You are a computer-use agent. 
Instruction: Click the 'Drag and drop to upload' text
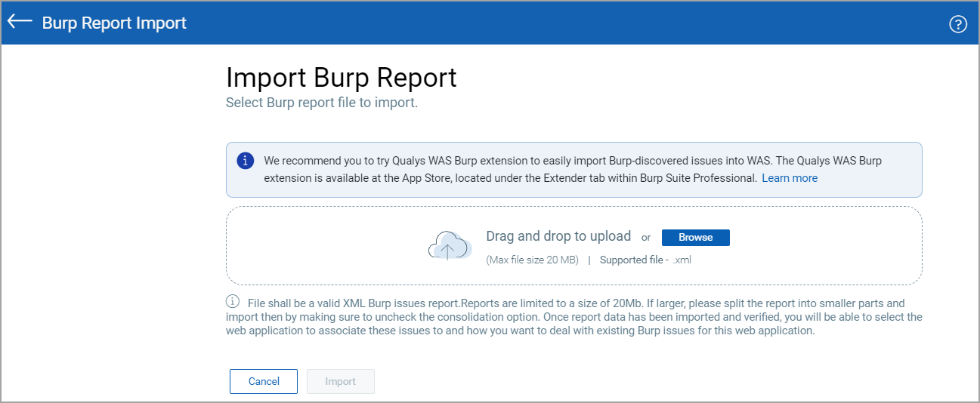[x=558, y=236]
